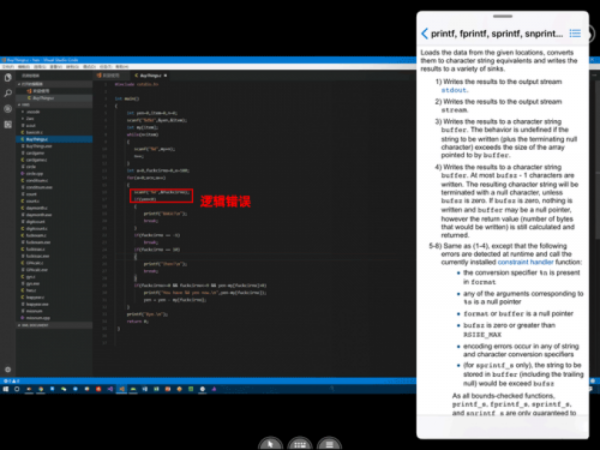This screenshot has height=450, width=600.
Task: Tap the mouse pointer button at screen bottom
Action: click(x=271, y=444)
